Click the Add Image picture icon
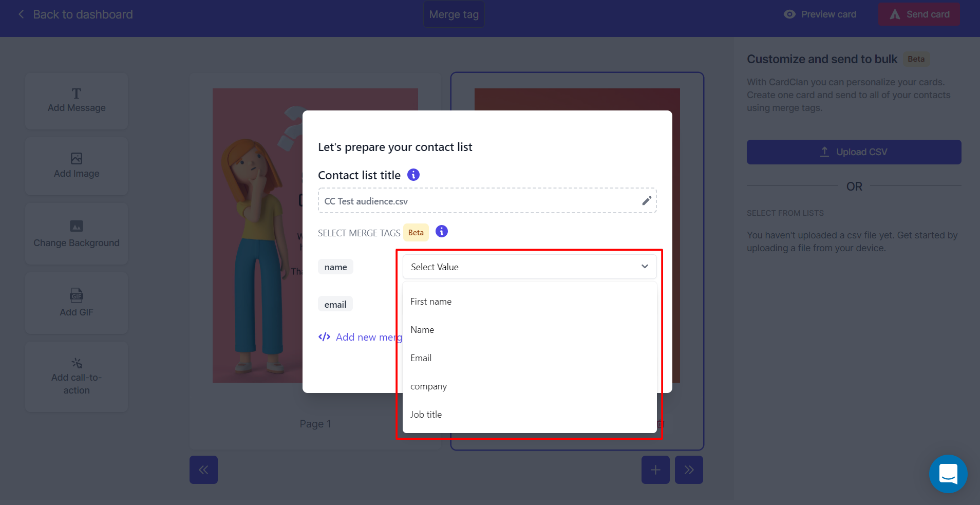Image resolution: width=980 pixels, height=505 pixels. [77, 158]
